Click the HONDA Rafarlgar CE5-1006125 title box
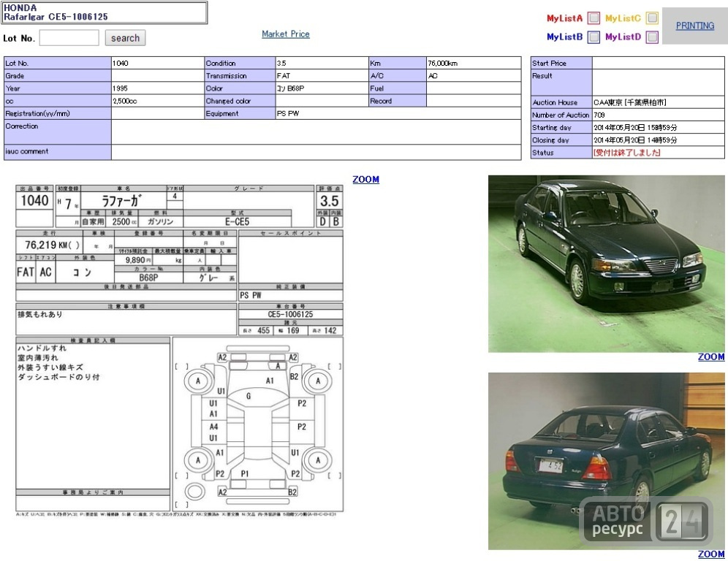The image size is (728, 561). point(105,12)
